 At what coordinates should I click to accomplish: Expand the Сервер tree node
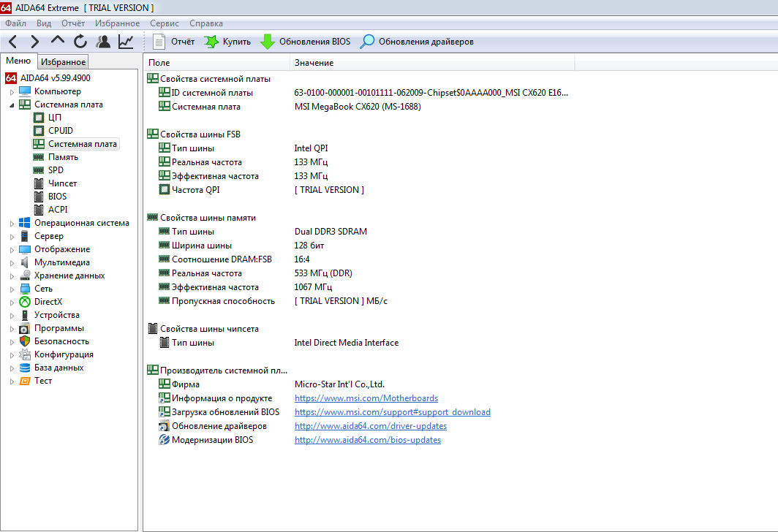tap(12, 237)
